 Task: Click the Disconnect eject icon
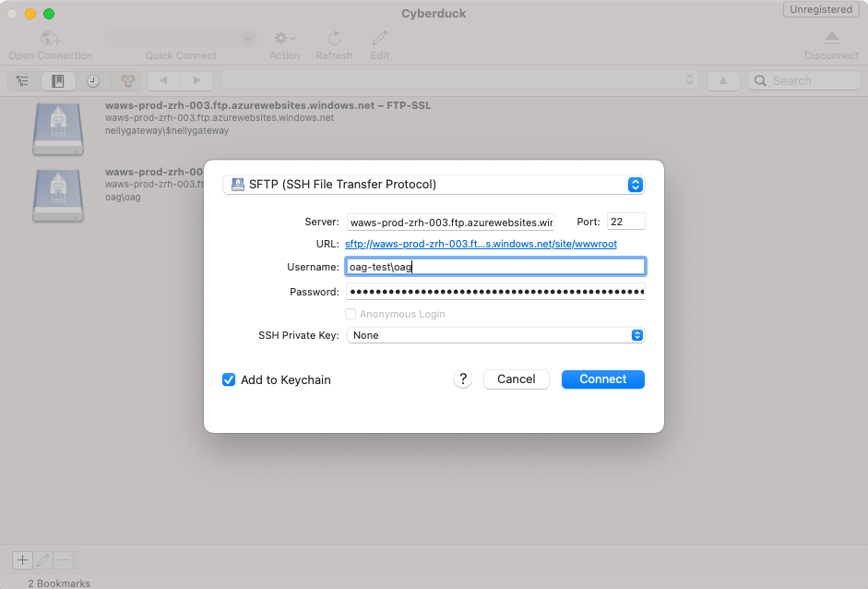tap(831, 39)
